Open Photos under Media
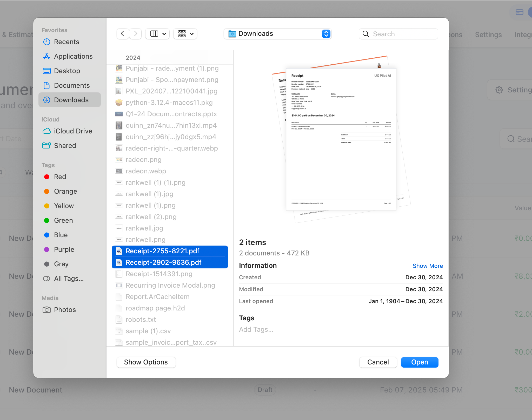The width and height of the screenshot is (532, 420). coord(65,310)
